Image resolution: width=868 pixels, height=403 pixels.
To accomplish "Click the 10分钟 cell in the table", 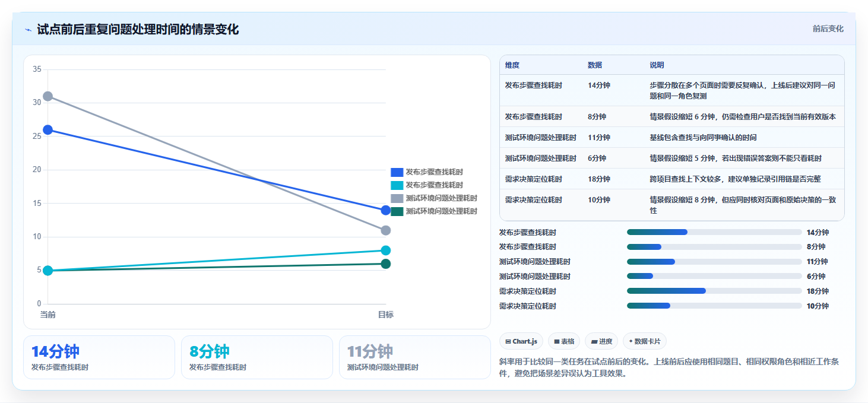I will pyautogui.click(x=599, y=200).
